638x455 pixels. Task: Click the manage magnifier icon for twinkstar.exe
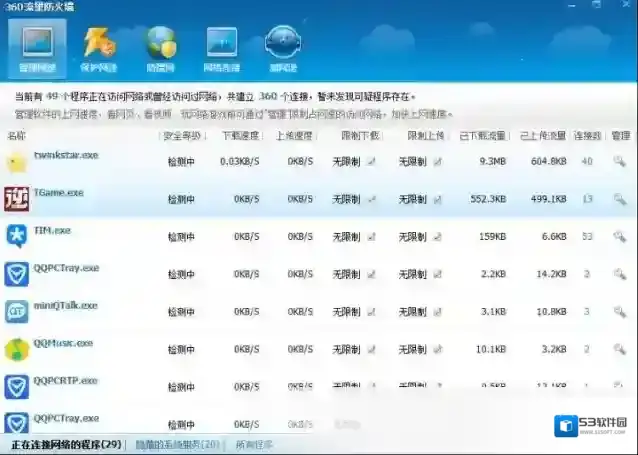pyautogui.click(x=620, y=161)
